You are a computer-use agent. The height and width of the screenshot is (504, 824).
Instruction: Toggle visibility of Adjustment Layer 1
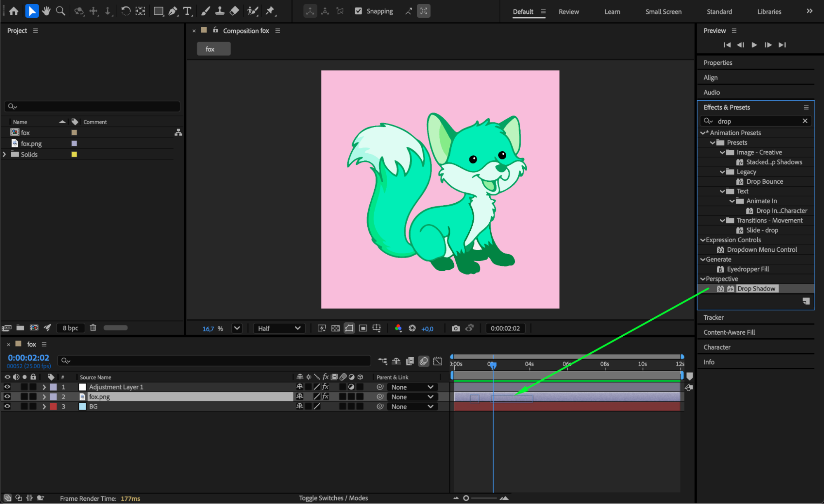click(7, 387)
